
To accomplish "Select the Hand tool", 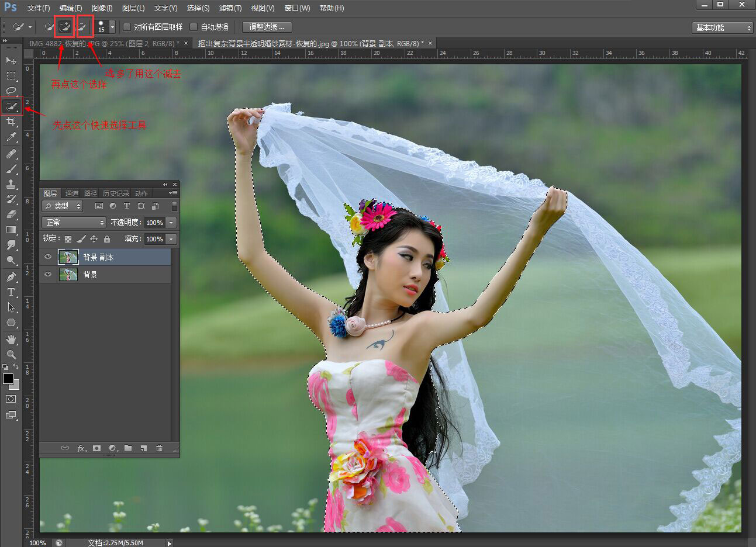I will point(12,339).
